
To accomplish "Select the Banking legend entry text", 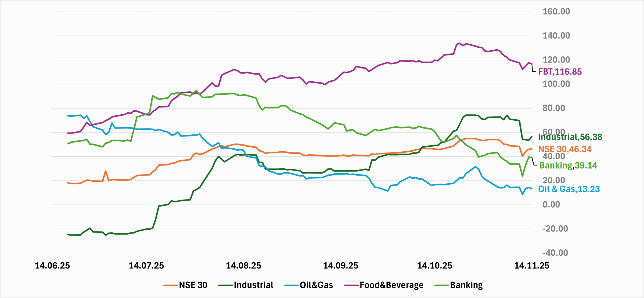I will [x=466, y=285].
